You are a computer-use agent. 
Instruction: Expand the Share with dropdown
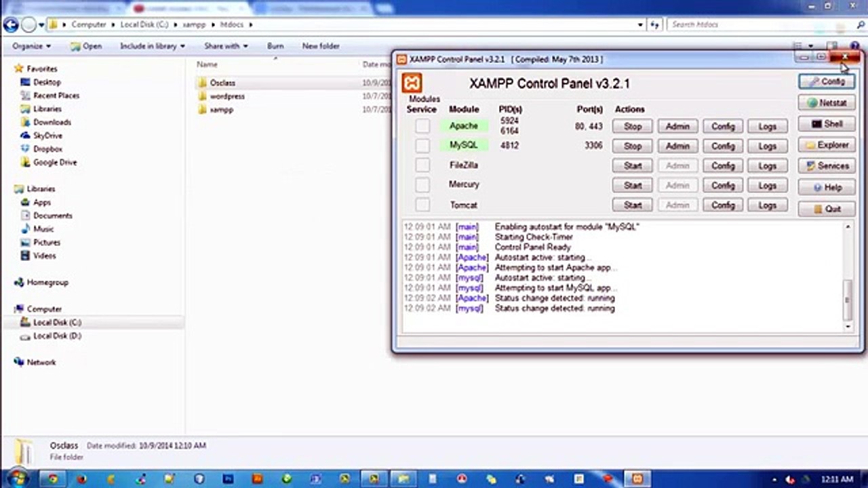click(226, 46)
